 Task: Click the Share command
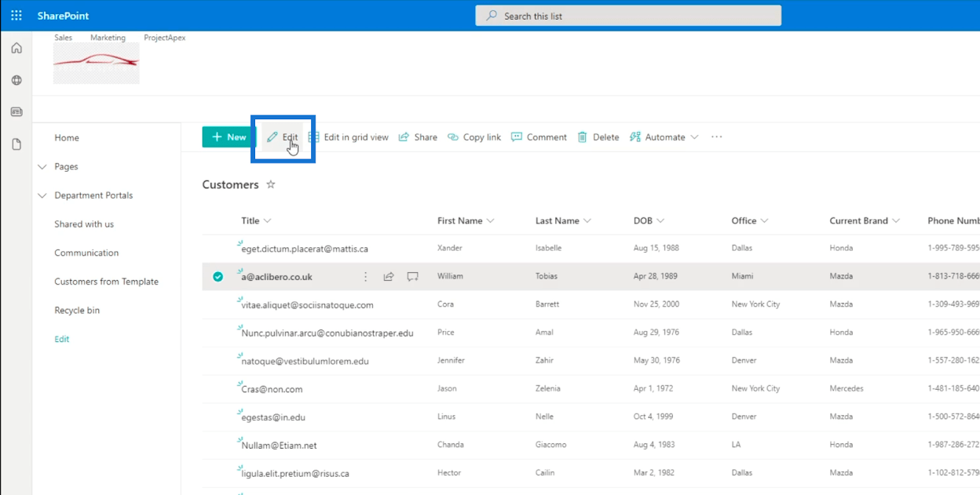(x=418, y=136)
